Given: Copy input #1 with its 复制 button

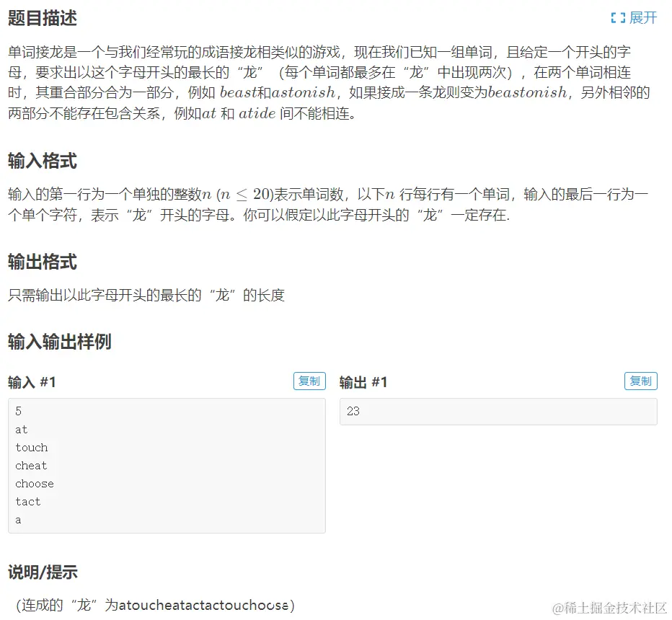Looking at the screenshot, I should pyautogui.click(x=309, y=381).
